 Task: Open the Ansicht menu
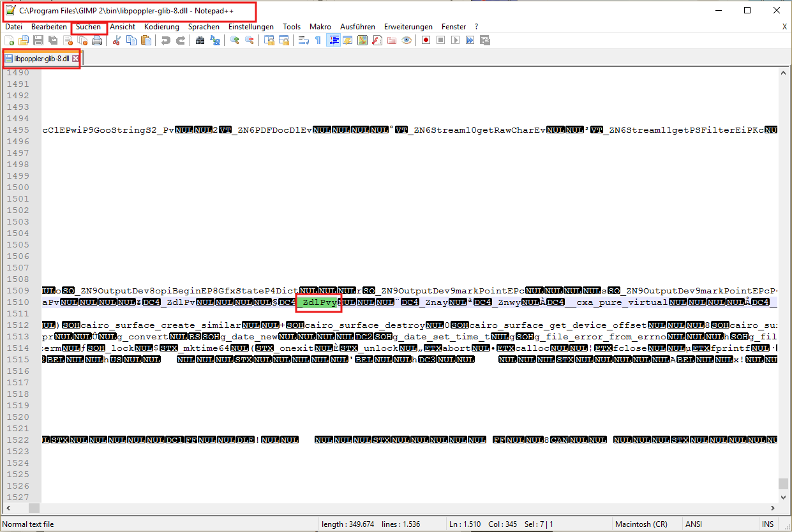point(123,27)
